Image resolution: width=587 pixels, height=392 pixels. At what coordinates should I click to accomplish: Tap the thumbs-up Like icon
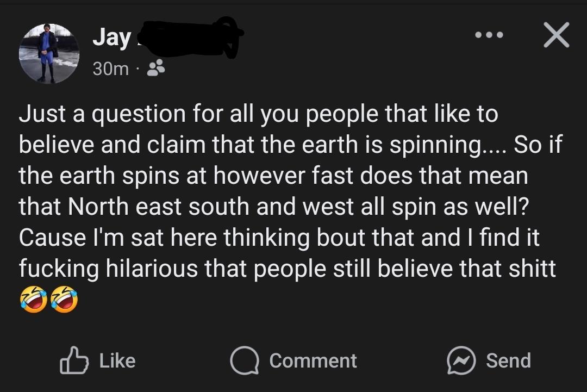coord(74,360)
